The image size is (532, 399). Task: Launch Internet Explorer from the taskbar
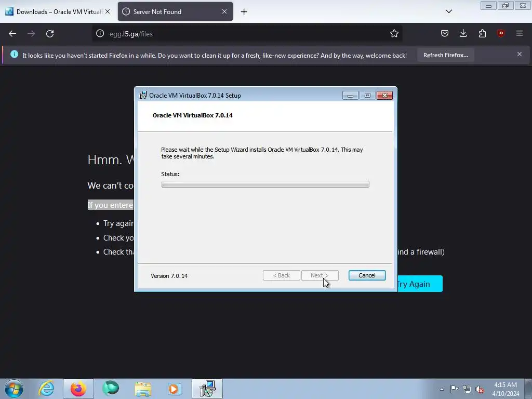[x=46, y=389]
